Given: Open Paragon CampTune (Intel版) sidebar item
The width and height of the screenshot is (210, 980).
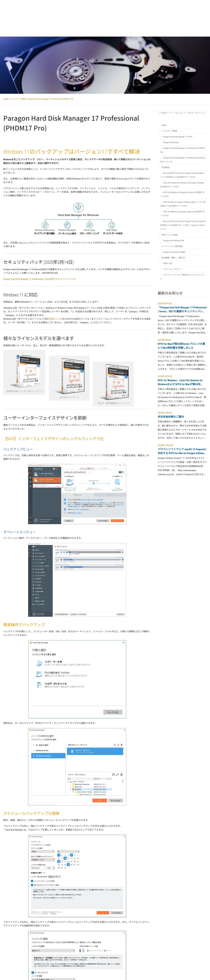Looking at the screenshot, I should pyautogui.click(x=174, y=252).
